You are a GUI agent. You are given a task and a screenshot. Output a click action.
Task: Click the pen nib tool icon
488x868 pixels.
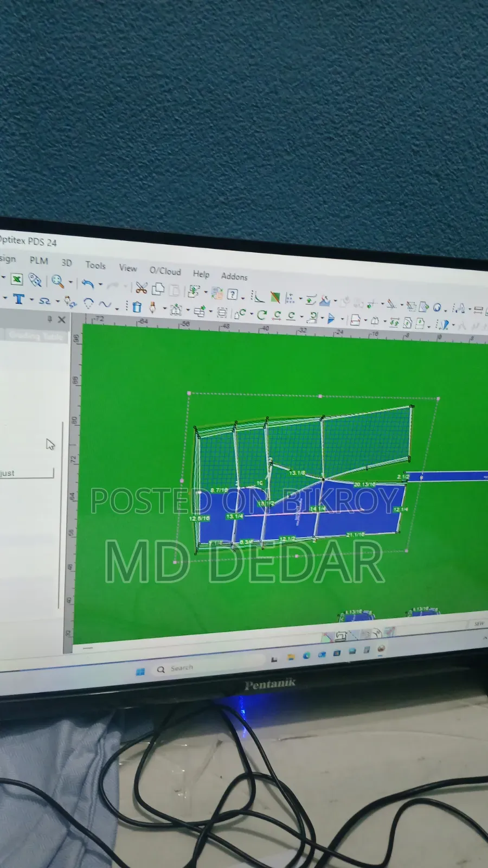tap(153, 308)
